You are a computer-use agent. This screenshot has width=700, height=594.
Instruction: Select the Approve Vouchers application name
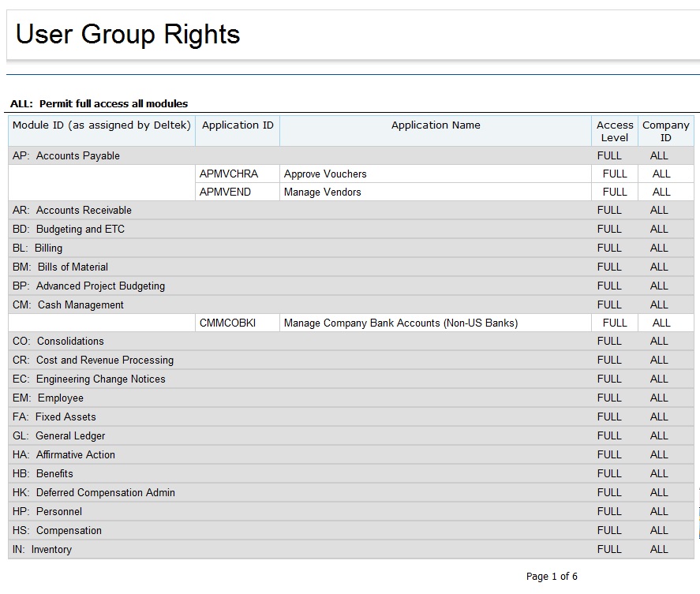coord(325,174)
